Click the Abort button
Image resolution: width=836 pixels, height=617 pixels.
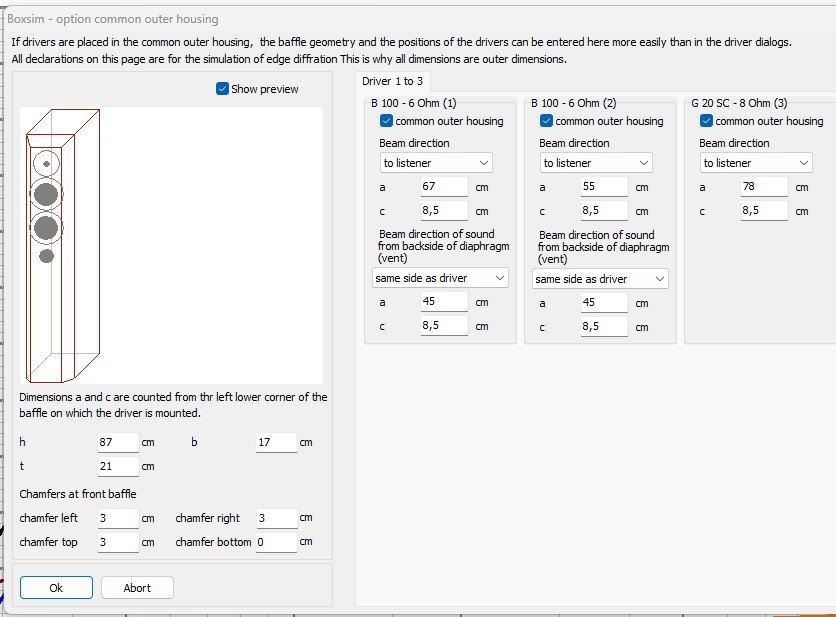tap(137, 588)
